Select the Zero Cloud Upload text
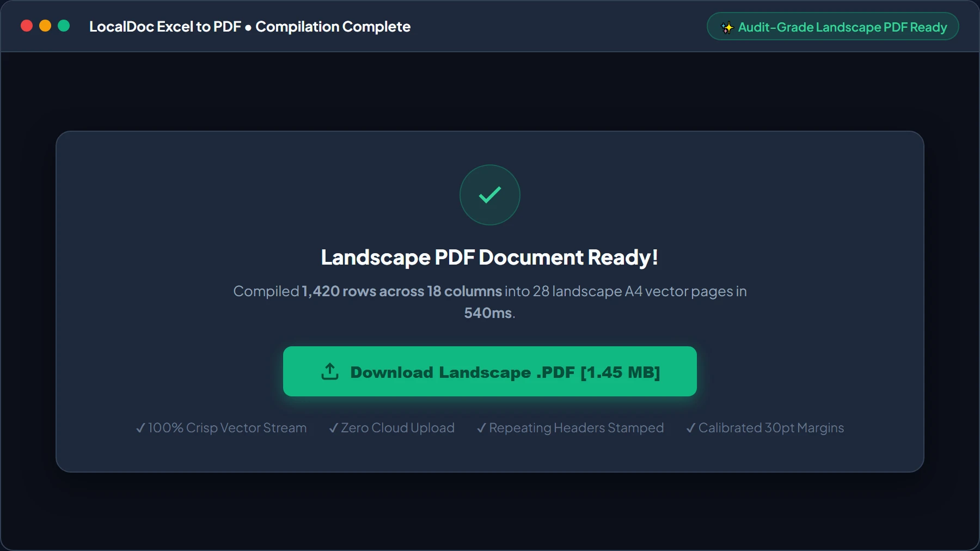Viewport: 980px width, 551px height. coord(391,428)
